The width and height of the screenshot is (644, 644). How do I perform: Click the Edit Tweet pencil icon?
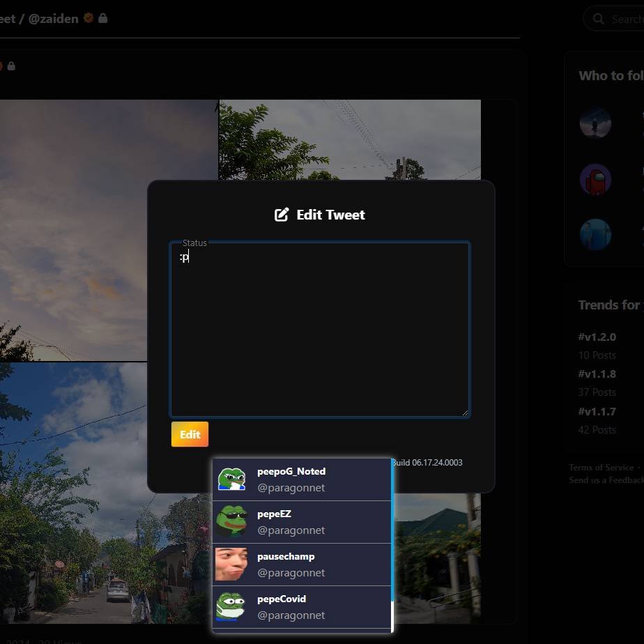[x=282, y=215]
